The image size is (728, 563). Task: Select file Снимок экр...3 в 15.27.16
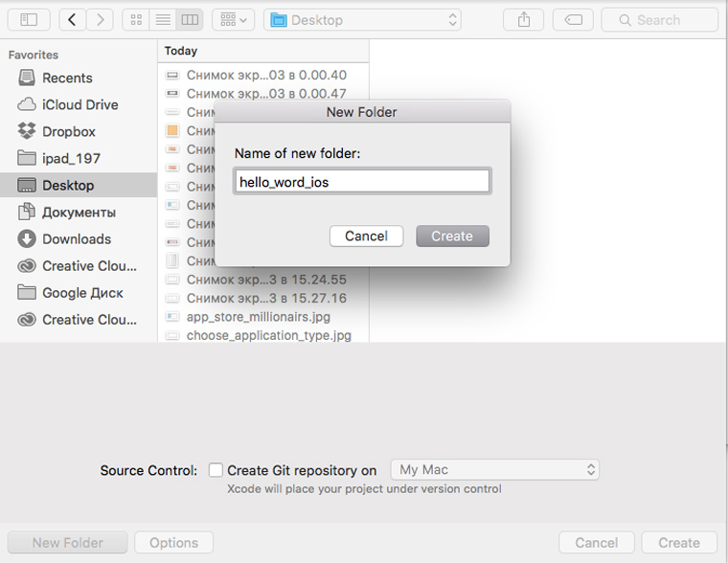click(x=263, y=298)
